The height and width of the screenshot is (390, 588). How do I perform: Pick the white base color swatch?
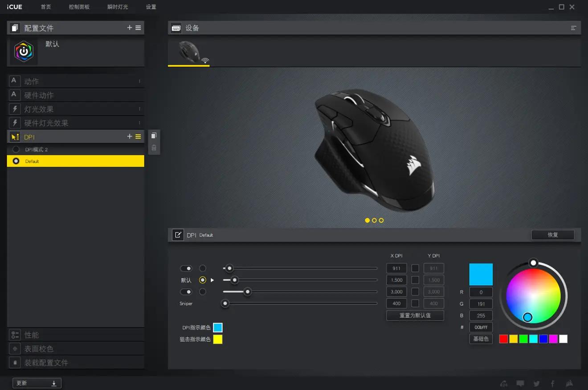[x=563, y=339]
